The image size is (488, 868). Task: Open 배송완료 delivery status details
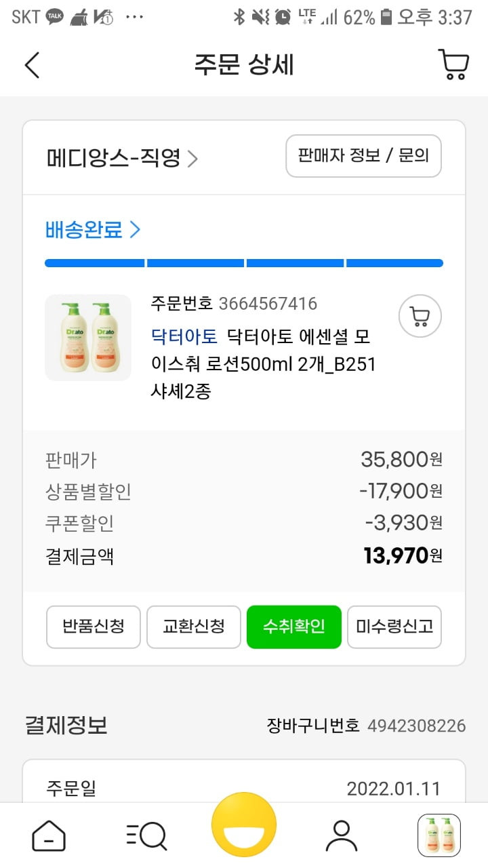[93, 229]
